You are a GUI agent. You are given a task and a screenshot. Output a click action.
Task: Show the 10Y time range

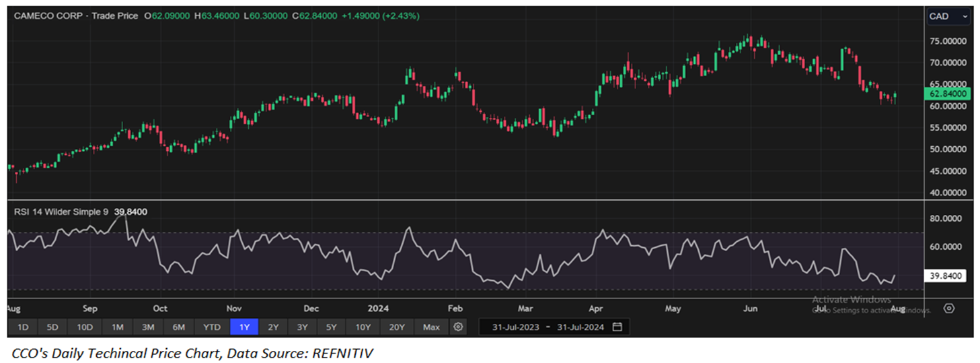coord(363,327)
